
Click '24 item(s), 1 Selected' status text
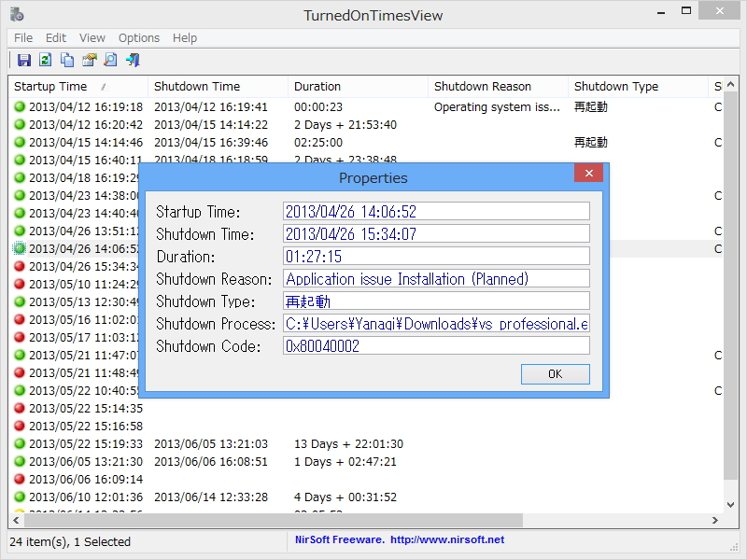point(70,541)
